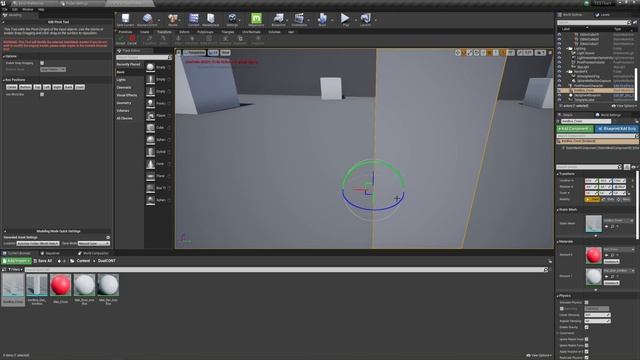Click the green Add Component button
Screen dimensions: 640x360
click(575, 129)
